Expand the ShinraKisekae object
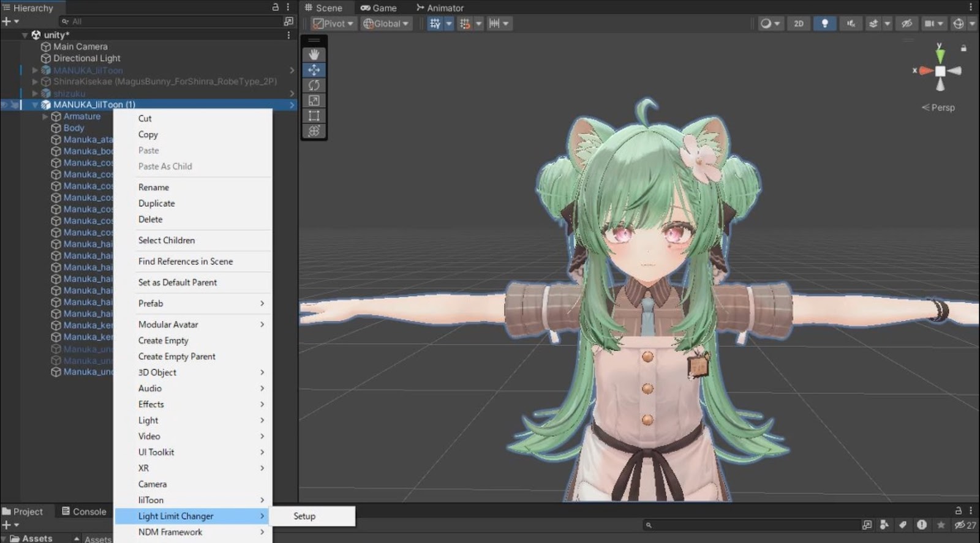 tap(35, 81)
